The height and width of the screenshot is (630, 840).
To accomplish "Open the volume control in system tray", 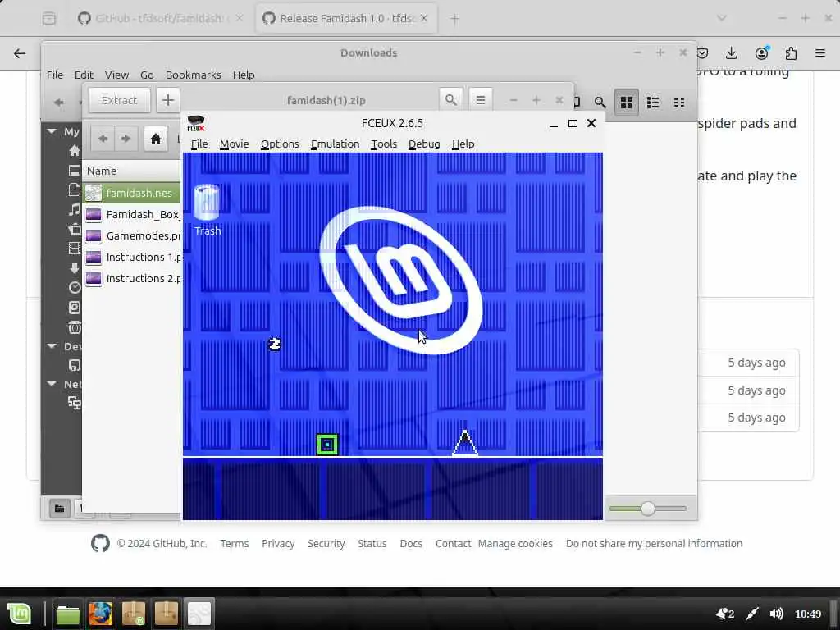I will click(x=776, y=614).
